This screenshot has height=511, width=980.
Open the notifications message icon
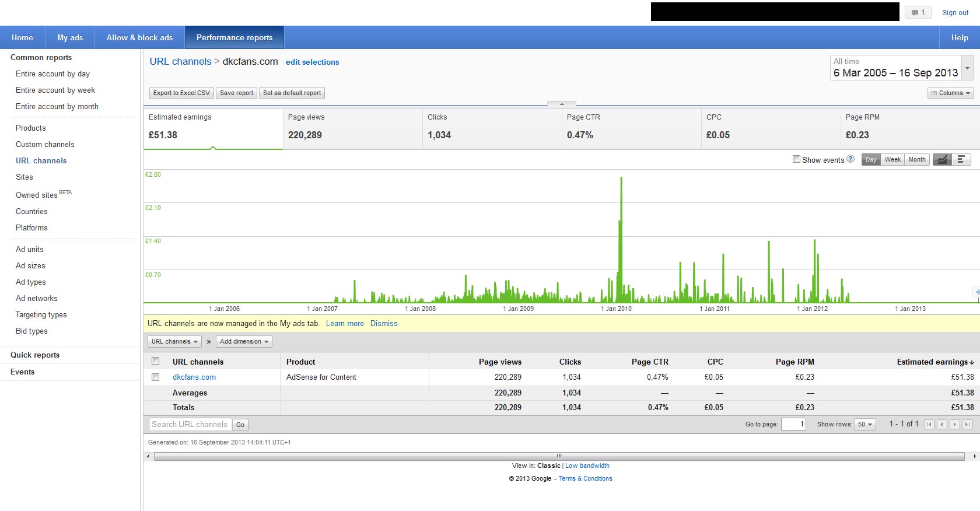(x=918, y=12)
